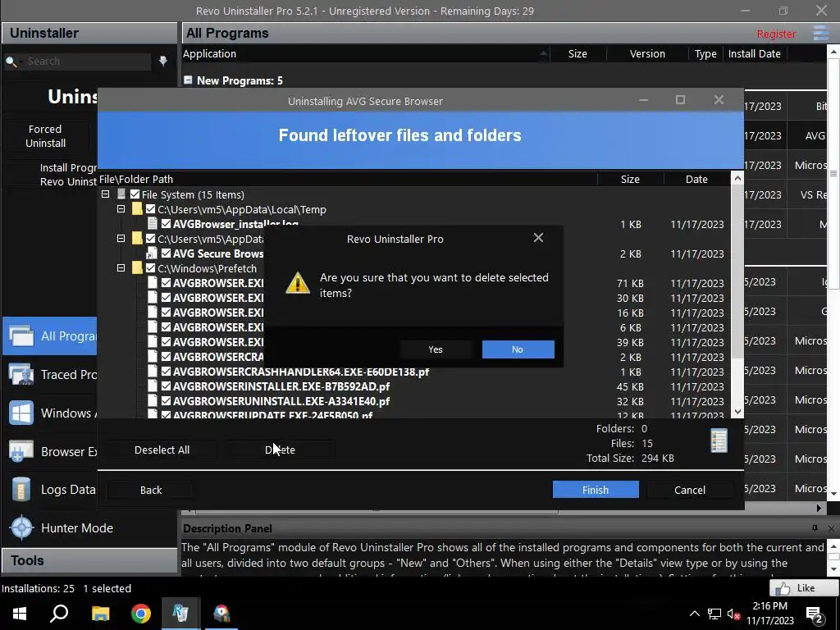Open the Logs Database sidebar icon
Screen dimensions: 840x630
click(21, 490)
